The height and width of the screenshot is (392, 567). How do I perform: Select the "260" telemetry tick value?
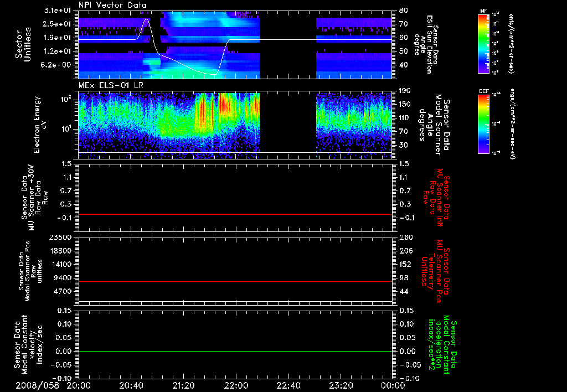click(x=406, y=238)
